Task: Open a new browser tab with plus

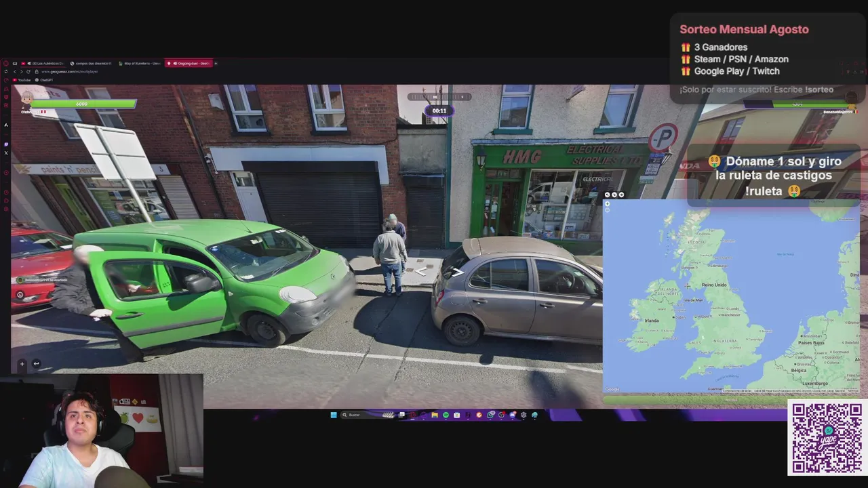Action: pos(216,63)
